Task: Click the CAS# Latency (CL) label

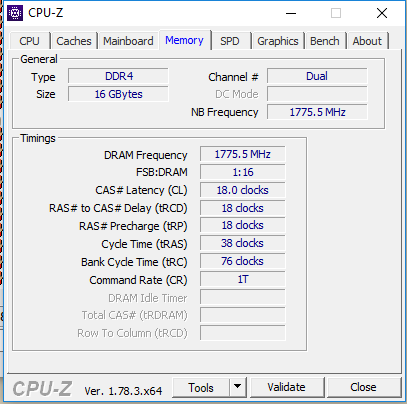Action: point(141,190)
